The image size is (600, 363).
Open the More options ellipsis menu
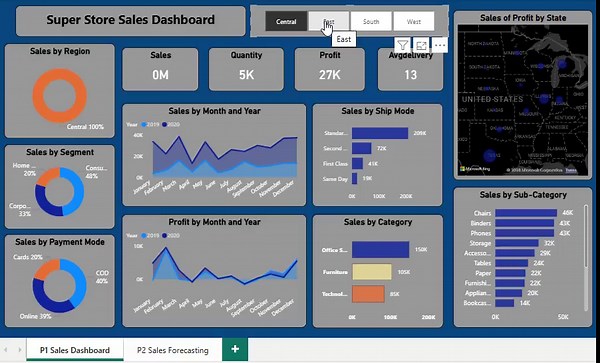(440, 46)
